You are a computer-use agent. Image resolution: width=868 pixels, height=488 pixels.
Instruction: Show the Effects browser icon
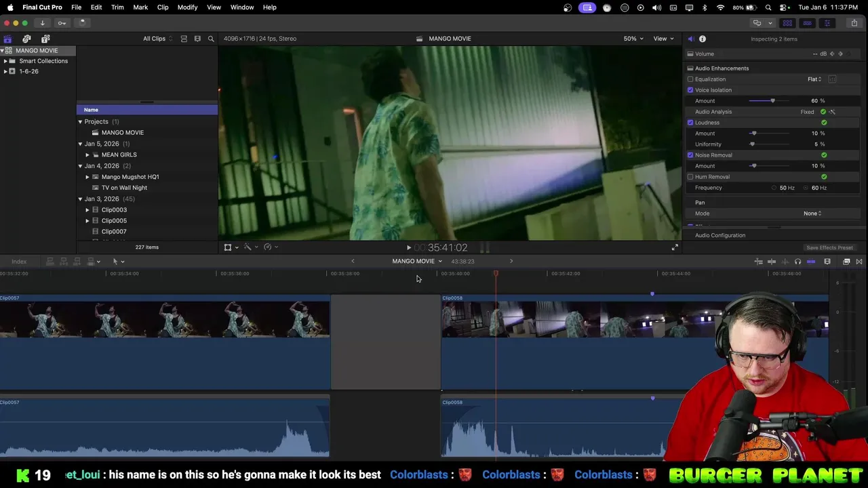coord(846,262)
